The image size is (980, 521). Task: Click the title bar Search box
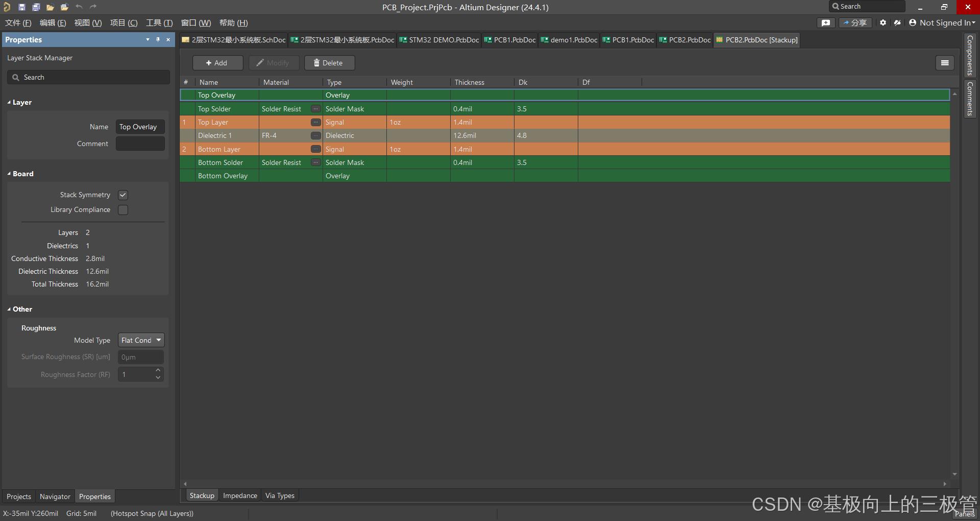867,7
